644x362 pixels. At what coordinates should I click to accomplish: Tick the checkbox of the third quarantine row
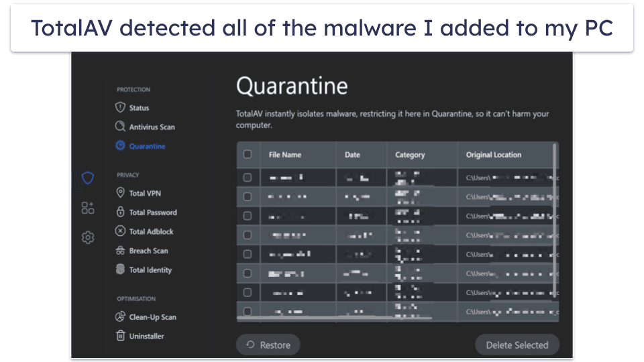tap(248, 216)
